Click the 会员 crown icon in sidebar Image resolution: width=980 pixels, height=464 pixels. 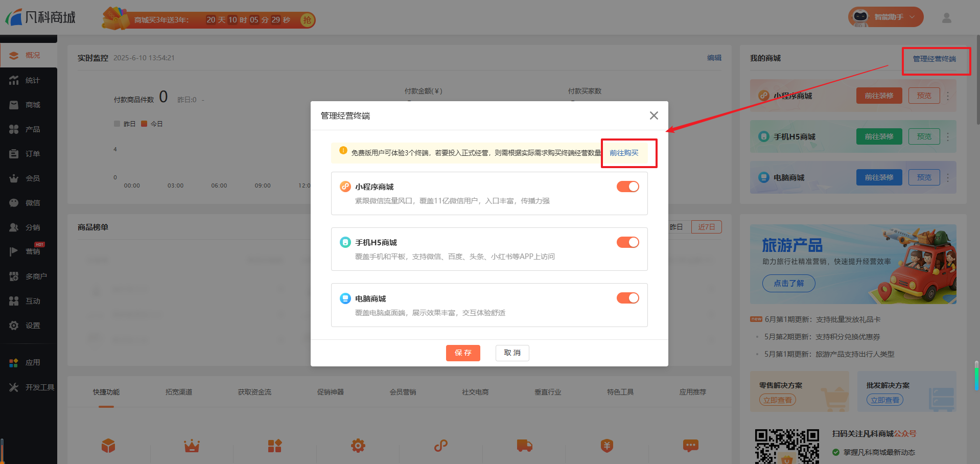coord(14,178)
